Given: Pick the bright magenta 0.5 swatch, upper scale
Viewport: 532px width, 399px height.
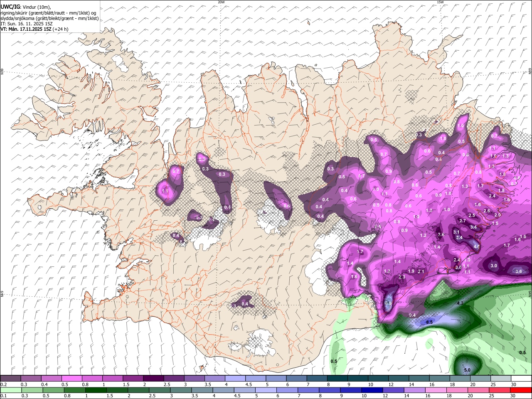Looking at the screenshot, I should [71, 379].
